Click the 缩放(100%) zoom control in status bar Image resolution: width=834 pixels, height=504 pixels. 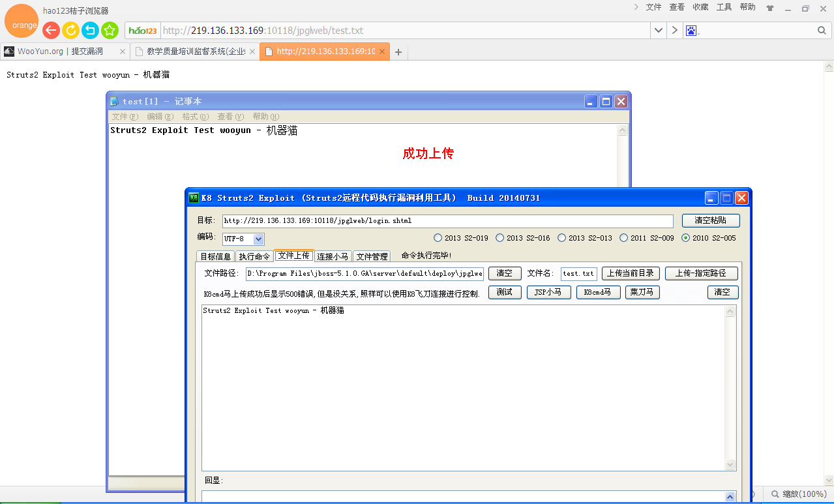[x=799, y=494]
